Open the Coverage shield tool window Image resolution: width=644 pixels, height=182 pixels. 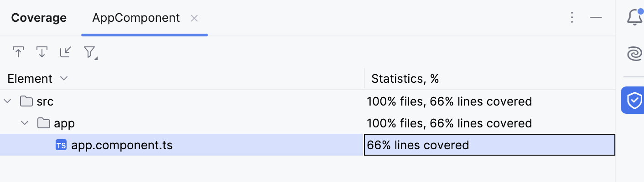click(634, 101)
